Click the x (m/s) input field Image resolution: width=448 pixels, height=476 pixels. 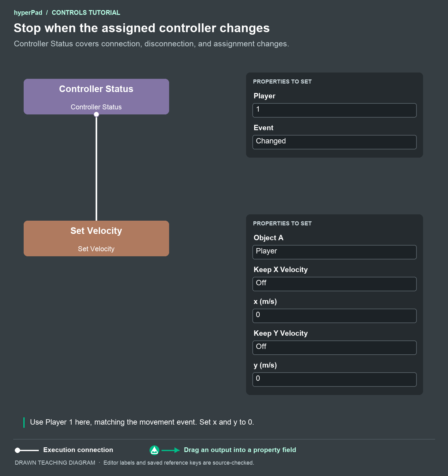334,316
